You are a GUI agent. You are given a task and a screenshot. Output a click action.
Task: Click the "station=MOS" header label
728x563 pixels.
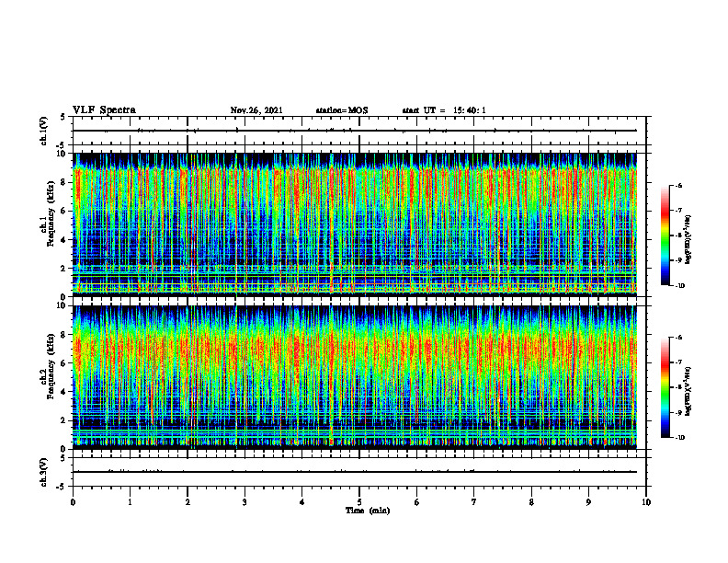pos(342,110)
